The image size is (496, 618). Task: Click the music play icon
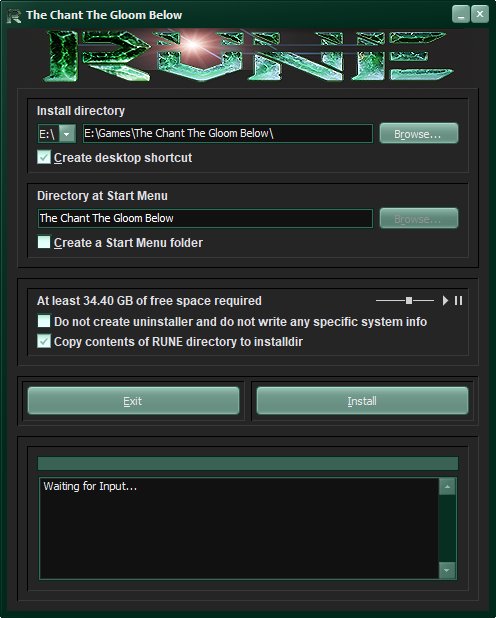click(x=445, y=301)
